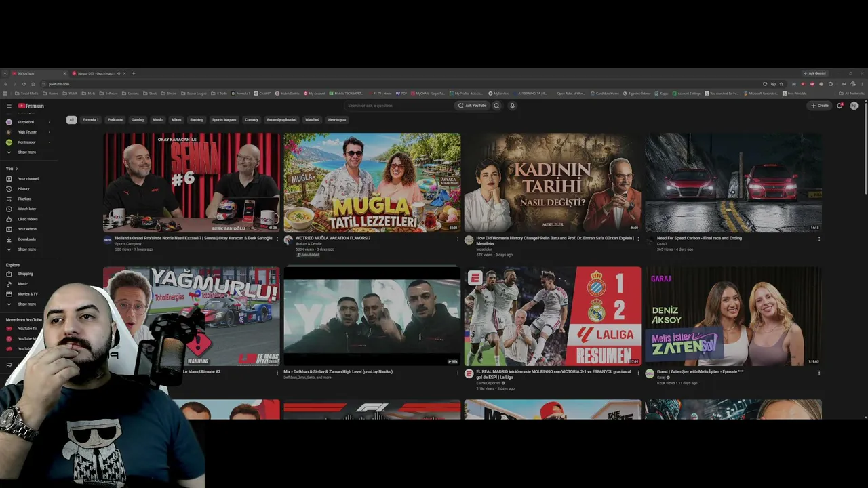Screen dimensions: 868x488
Task: Open Watch later in the sidebar
Action: (x=27, y=209)
